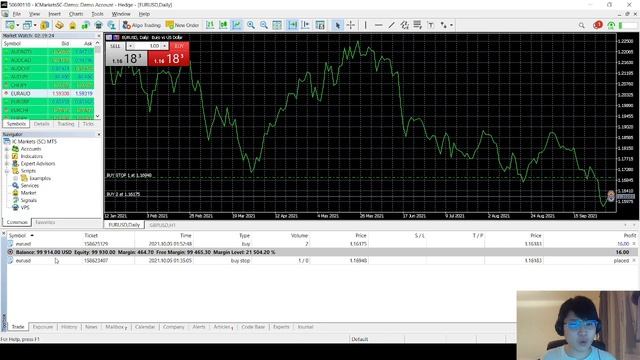Select Signals item in Navigator
Screen dimensions: 640x360
coord(29,200)
